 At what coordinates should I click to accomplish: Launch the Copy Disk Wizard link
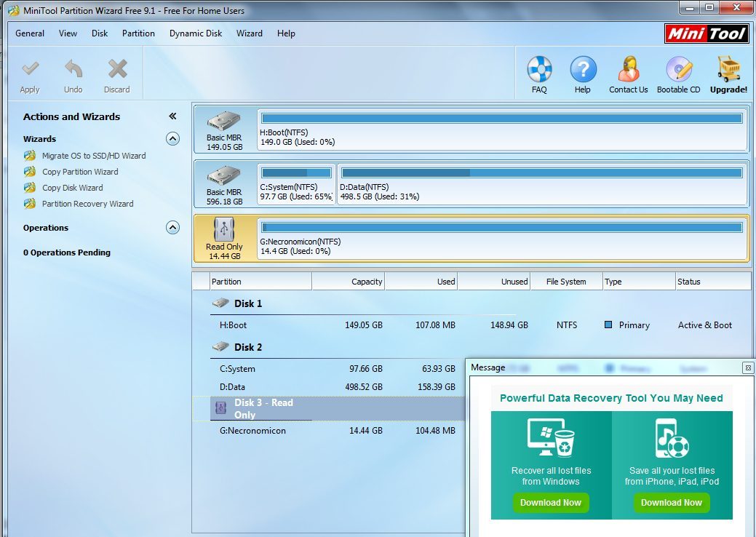tap(72, 188)
